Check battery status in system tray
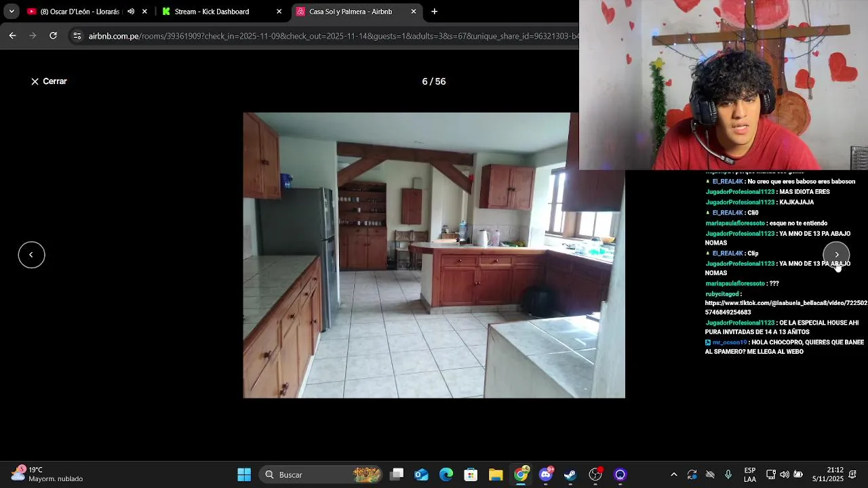 point(798,474)
